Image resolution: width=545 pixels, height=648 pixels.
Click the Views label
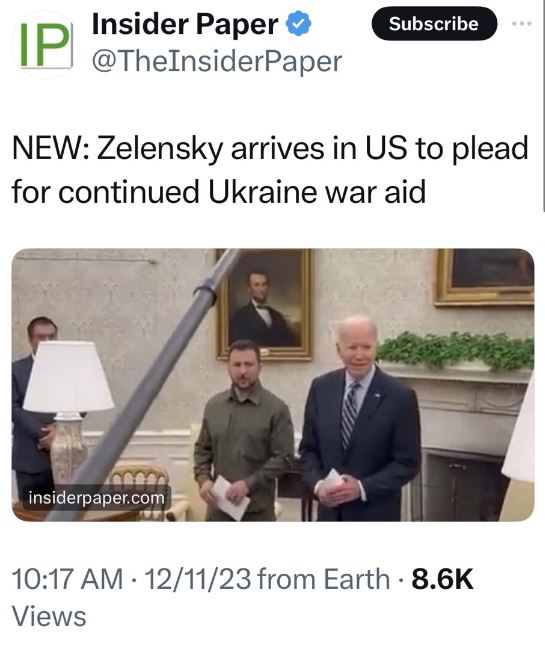pyautogui.click(x=49, y=616)
